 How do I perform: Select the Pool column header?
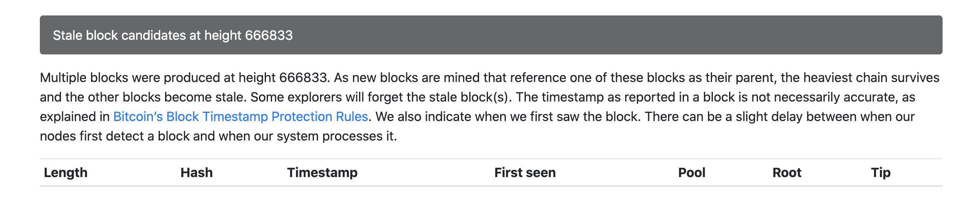click(x=691, y=173)
